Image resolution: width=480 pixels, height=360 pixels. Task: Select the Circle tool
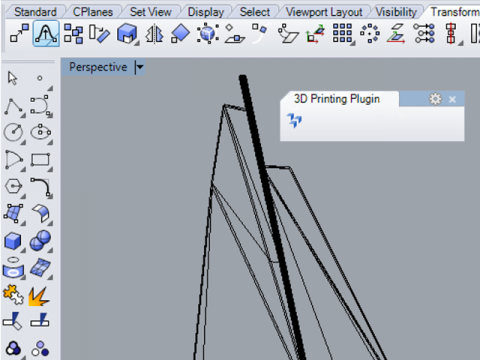13,133
